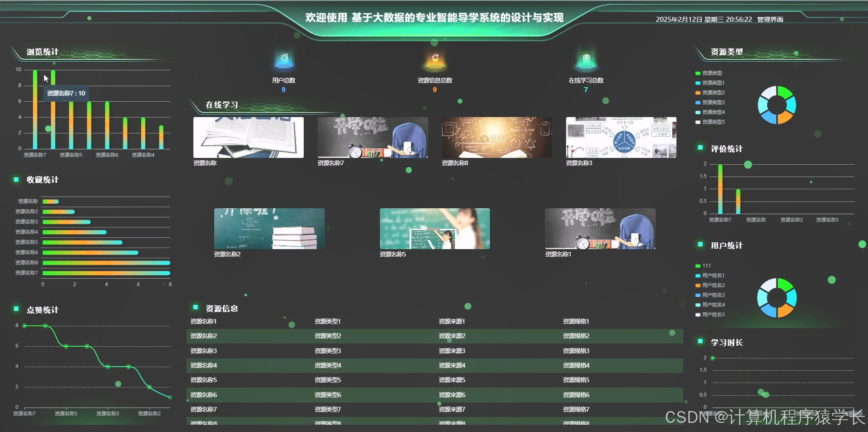Click the flame icon above 资源信息总数
Screen dimensions: 868x432
[435, 59]
